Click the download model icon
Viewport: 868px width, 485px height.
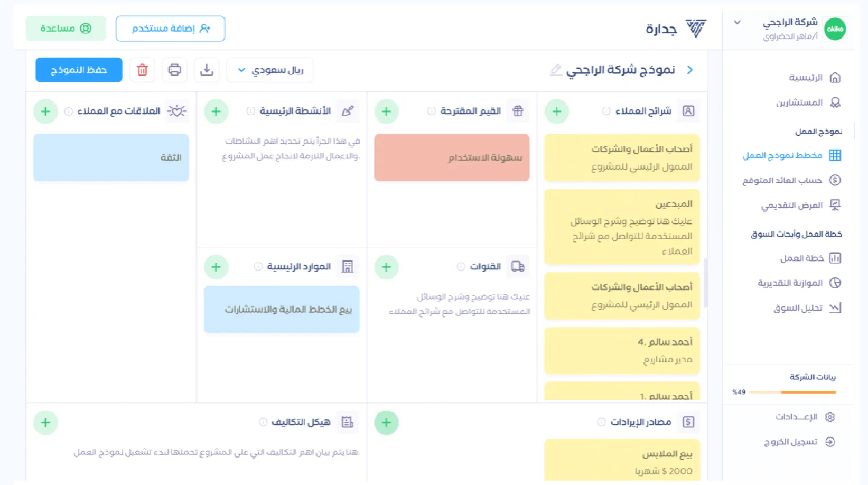point(207,70)
